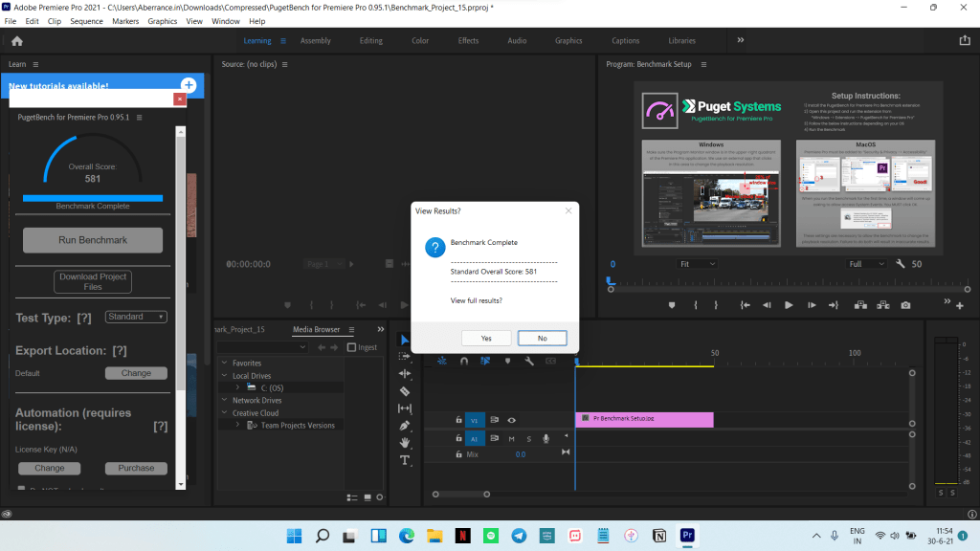The height and width of the screenshot is (551, 980).
Task: Click Program monitor playhead on scrub bar
Action: (610, 282)
